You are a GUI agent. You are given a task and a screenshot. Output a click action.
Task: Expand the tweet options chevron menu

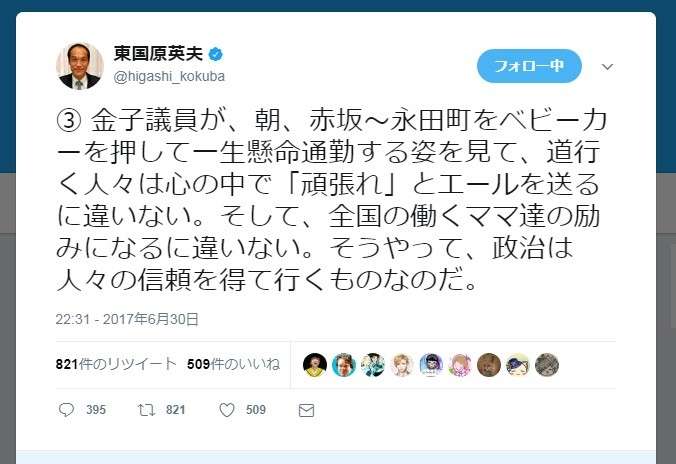(607, 67)
